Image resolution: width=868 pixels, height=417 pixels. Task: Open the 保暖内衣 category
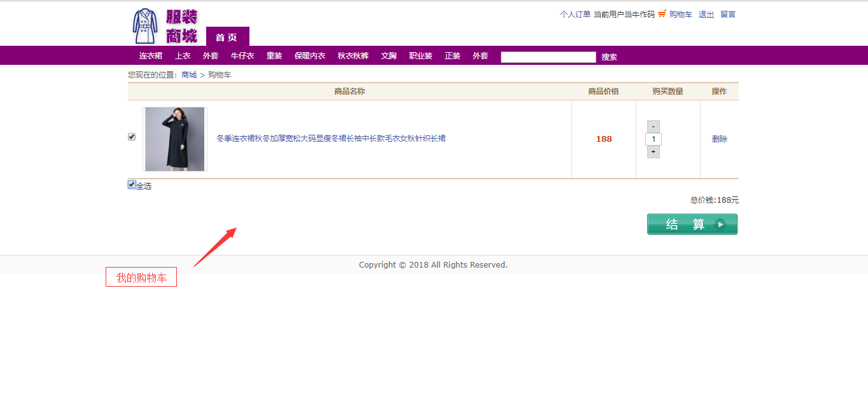[310, 56]
